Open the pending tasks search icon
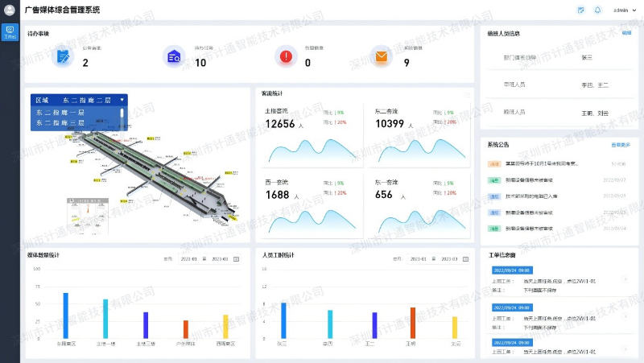The image size is (644, 363). pos(172,56)
